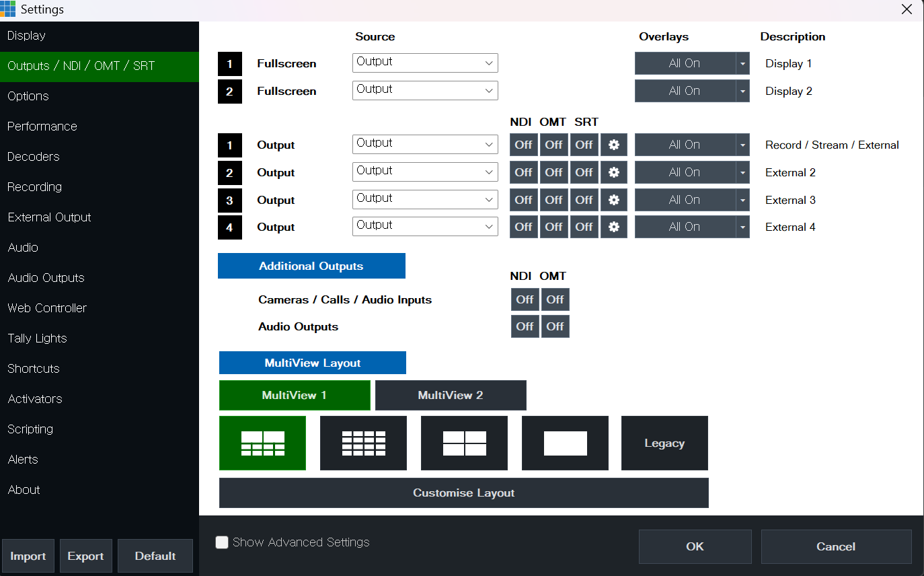Toggle NDI for Output 1
Viewport: 924px width, 576px height.
tap(523, 145)
